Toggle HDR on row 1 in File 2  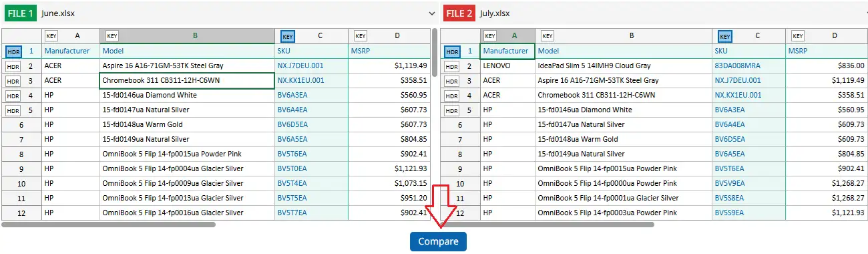pyautogui.click(x=452, y=51)
